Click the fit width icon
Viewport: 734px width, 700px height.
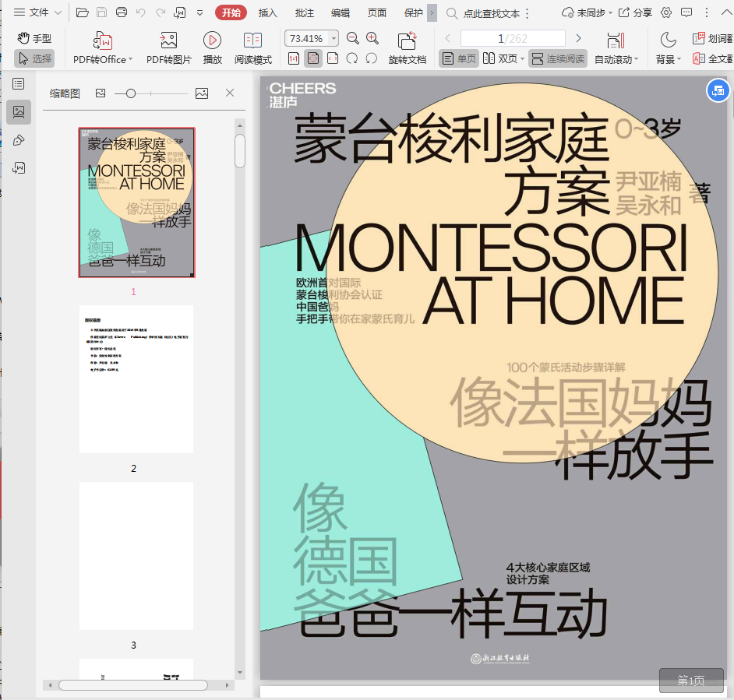pos(333,58)
